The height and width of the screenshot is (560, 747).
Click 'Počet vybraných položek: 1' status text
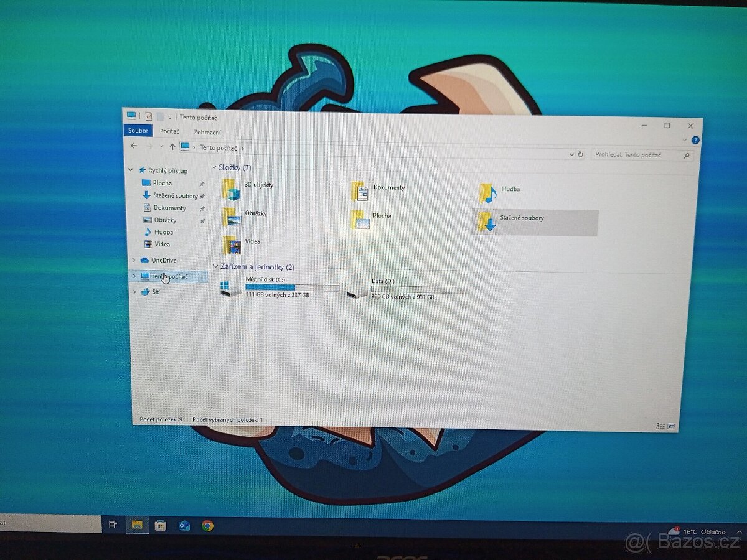click(x=228, y=420)
